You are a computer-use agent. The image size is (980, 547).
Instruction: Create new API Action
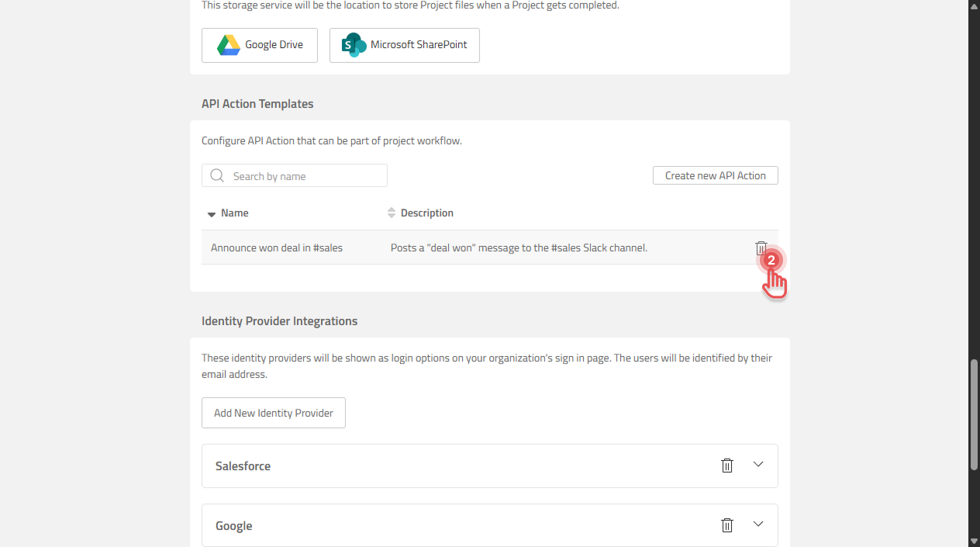(x=716, y=175)
